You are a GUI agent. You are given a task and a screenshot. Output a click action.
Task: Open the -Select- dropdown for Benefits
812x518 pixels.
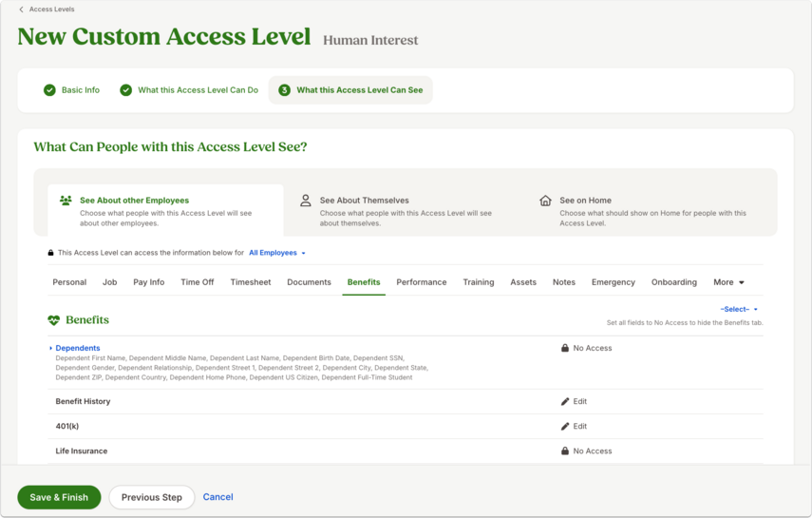click(739, 310)
